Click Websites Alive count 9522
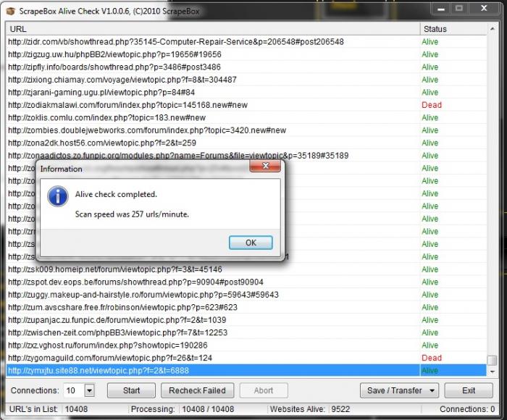 [x=340, y=409]
